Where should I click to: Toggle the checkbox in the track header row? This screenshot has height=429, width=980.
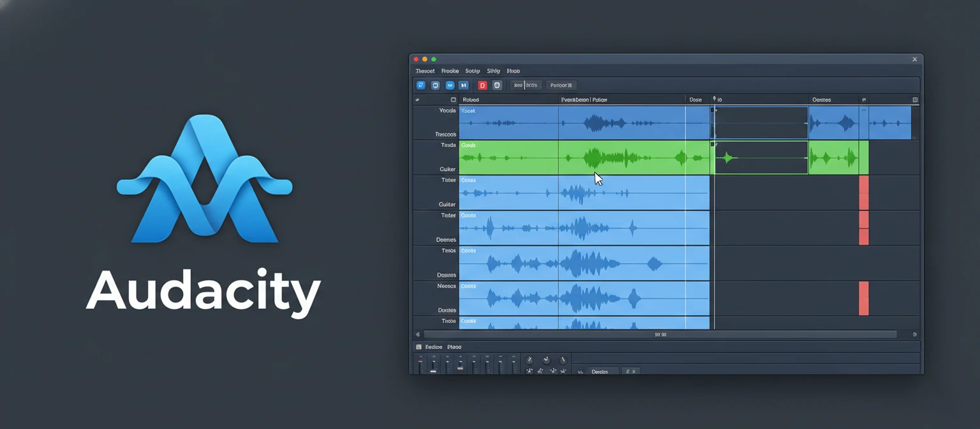coord(454,100)
